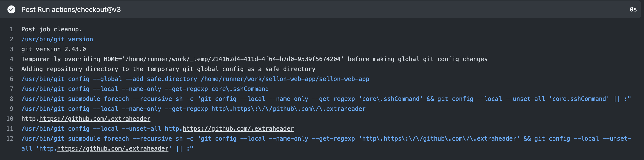
Task: Select log line number 4
Action: 11,59
